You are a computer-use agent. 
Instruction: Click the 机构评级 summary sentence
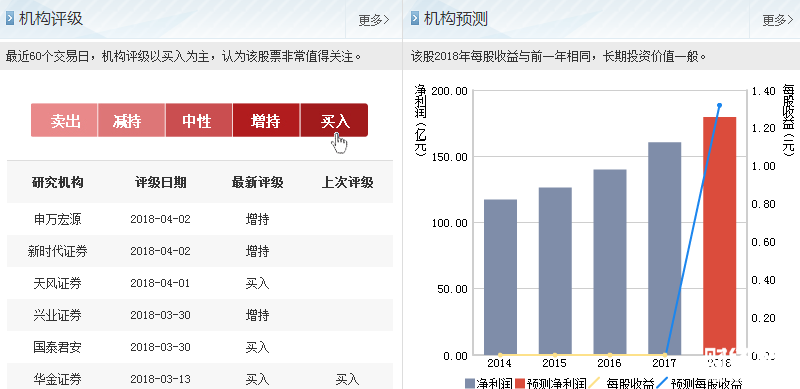(x=184, y=56)
